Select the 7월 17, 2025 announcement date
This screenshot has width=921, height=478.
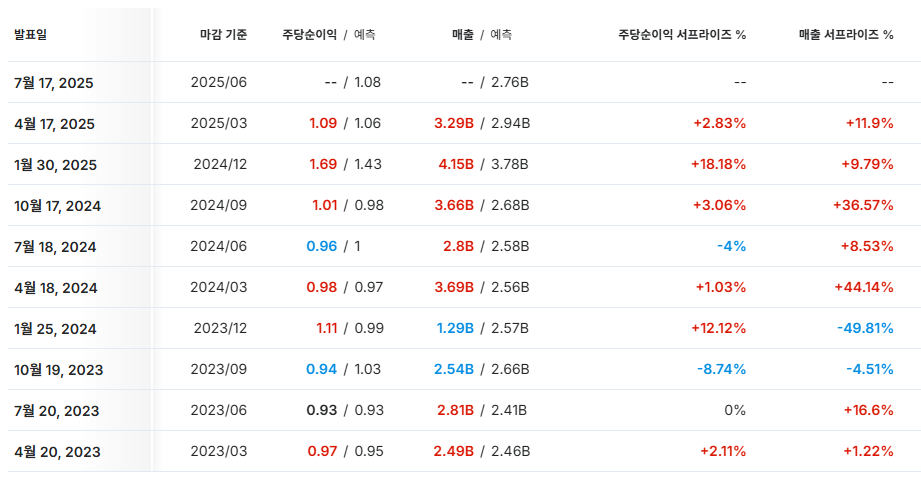click(53, 83)
